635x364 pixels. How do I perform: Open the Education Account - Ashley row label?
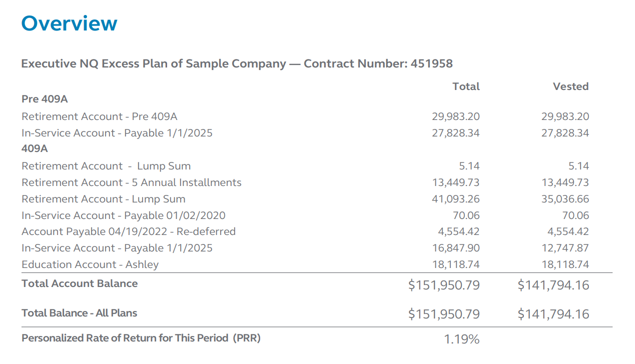[90, 264]
